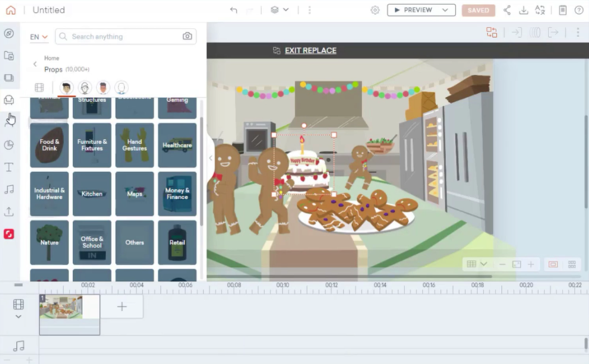Open the Scenes sidebar icon

9,78
